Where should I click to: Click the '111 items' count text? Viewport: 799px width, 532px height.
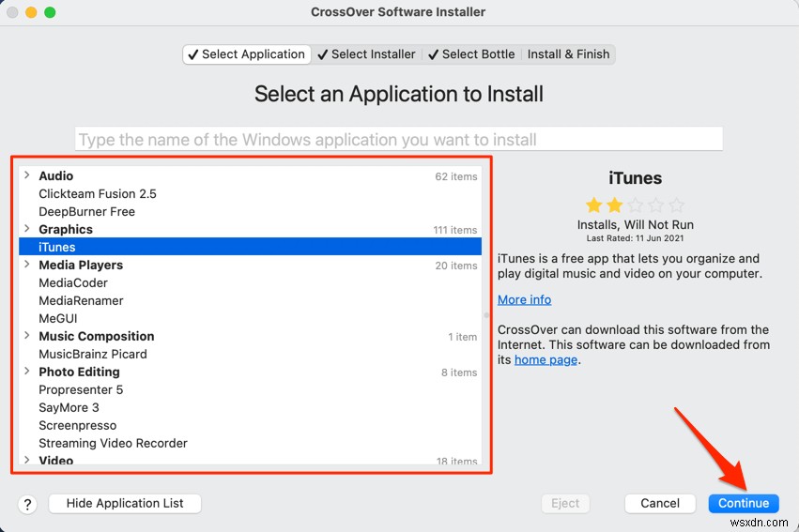455,230
